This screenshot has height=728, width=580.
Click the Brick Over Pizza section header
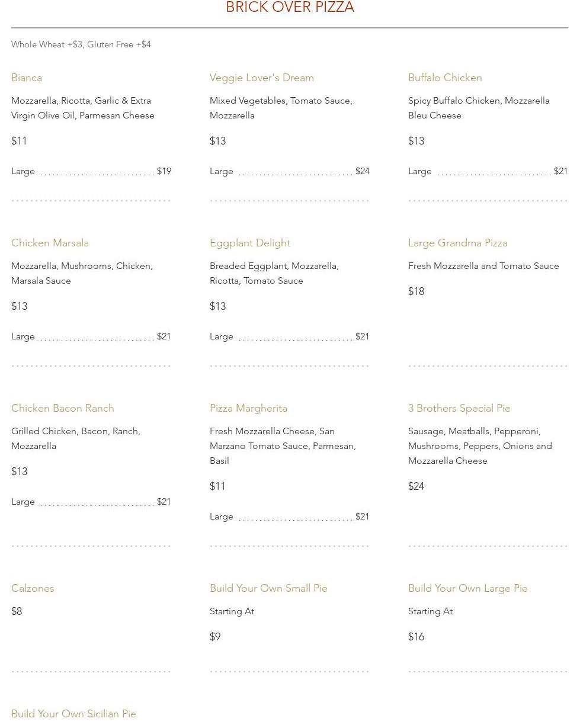(290, 8)
